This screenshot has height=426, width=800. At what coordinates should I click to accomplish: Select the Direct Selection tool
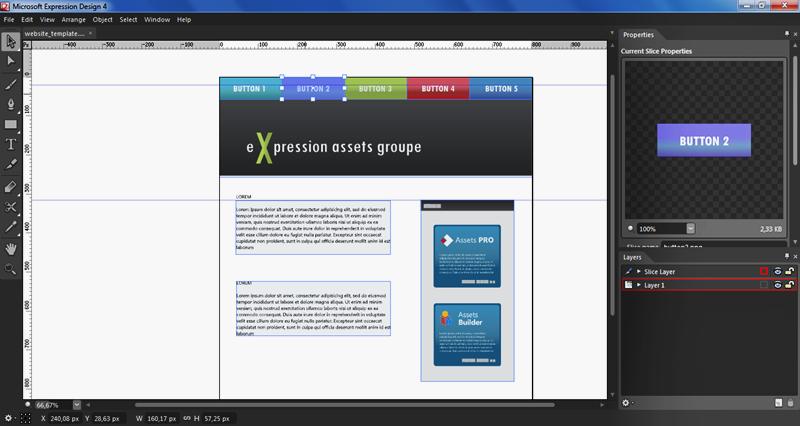(x=11, y=61)
